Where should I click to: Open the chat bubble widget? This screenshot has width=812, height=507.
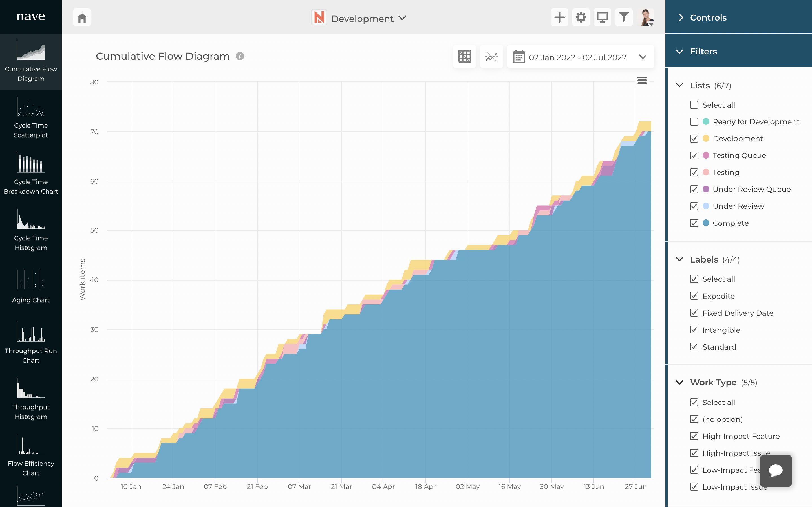point(775,470)
